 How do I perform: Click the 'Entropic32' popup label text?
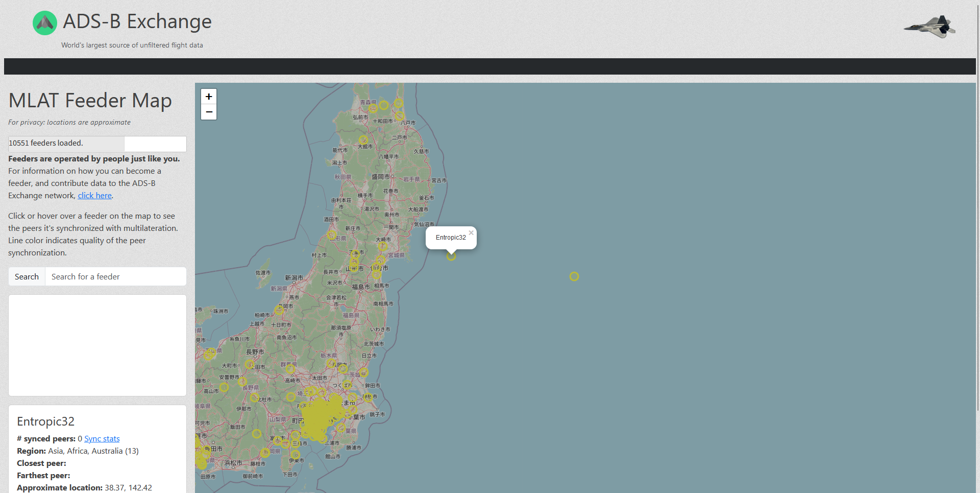click(x=451, y=238)
